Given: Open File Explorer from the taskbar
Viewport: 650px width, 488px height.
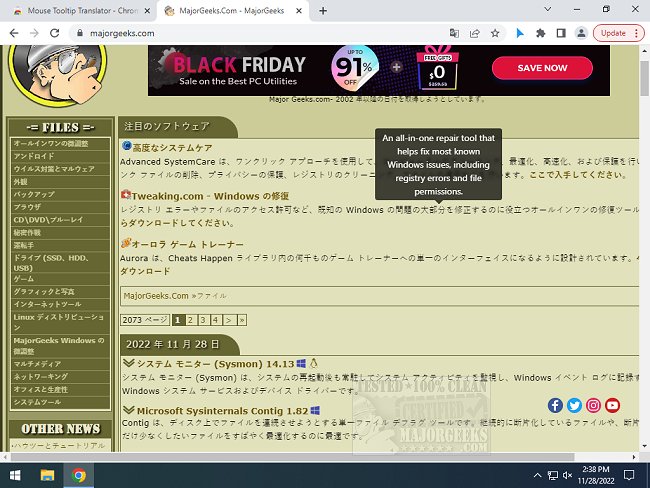Looking at the screenshot, I should click(x=47, y=475).
